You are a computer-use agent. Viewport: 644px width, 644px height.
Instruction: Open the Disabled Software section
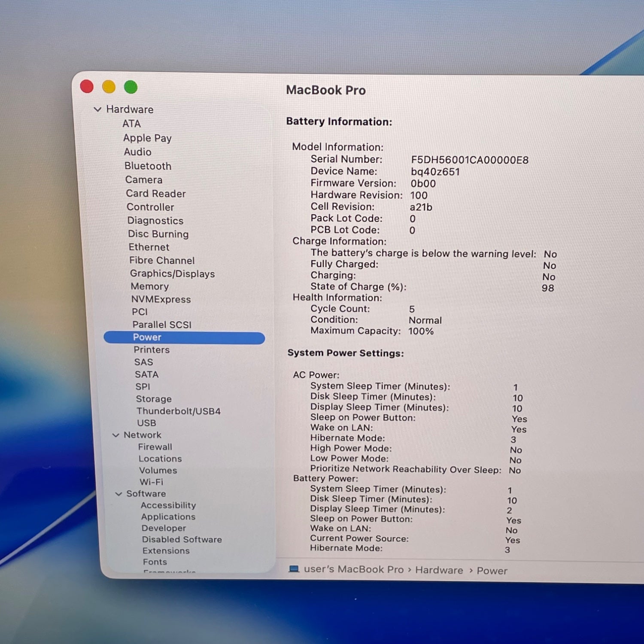point(182,540)
